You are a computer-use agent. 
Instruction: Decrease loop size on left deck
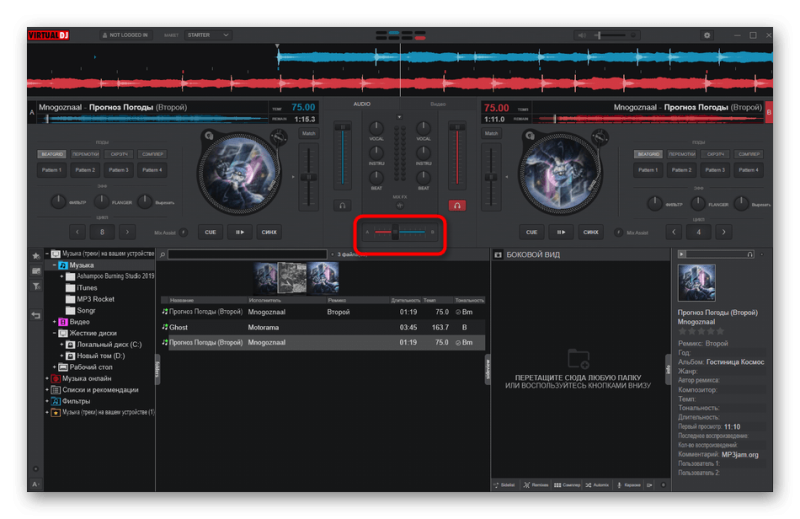78,232
